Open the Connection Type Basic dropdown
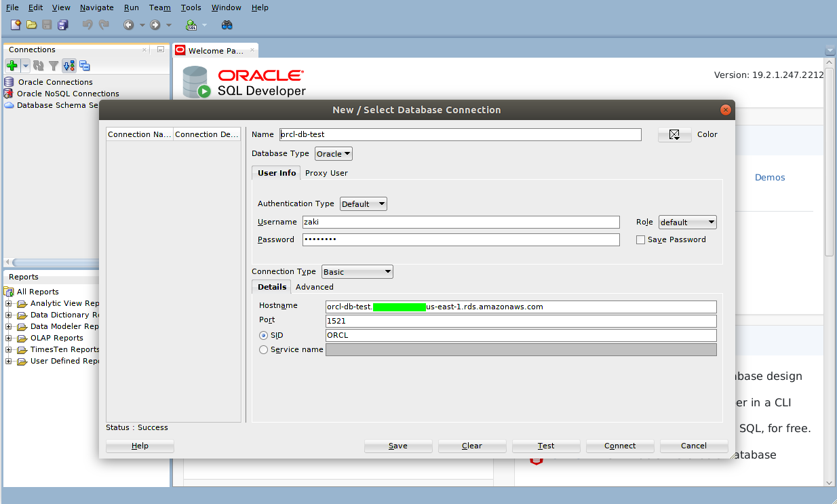Image resolution: width=837 pixels, height=504 pixels. pyautogui.click(x=357, y=272)
